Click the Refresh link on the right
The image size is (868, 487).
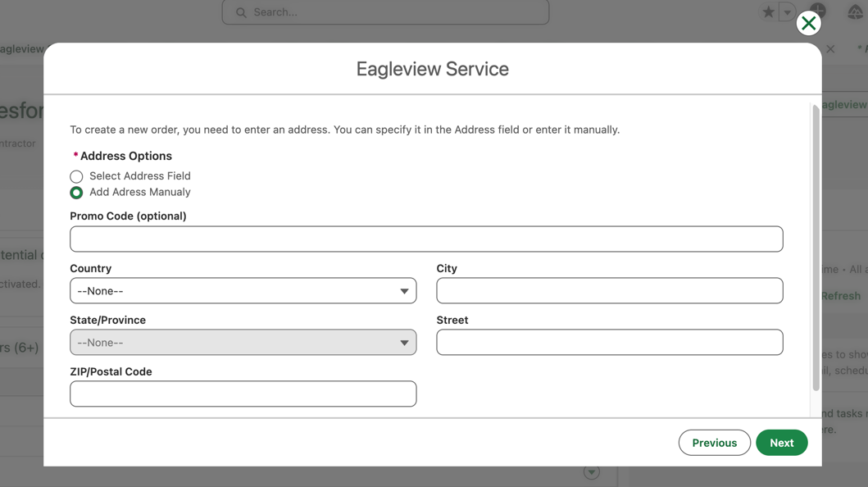pyautogui.click(x=841, y=296)
